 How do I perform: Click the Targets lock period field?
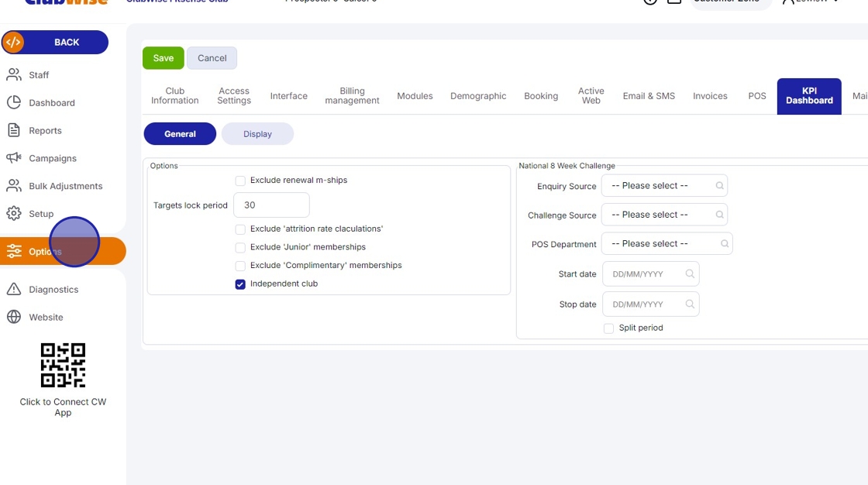[x=271, y=205]
